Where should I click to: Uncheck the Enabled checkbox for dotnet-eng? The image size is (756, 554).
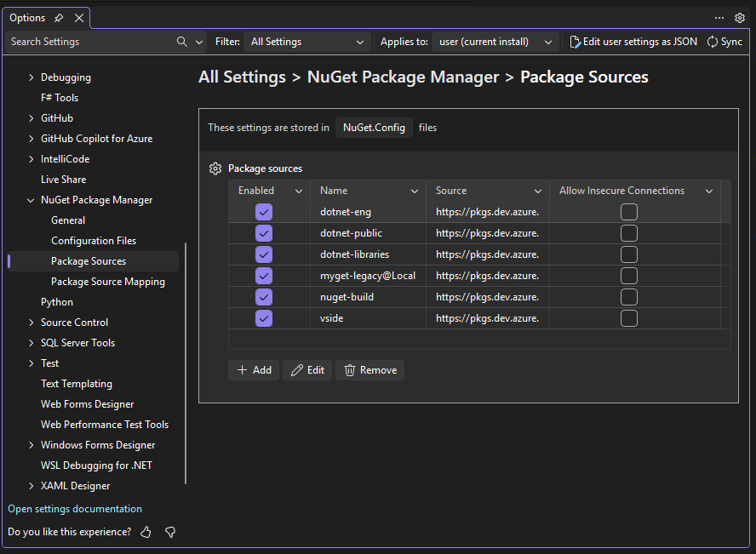pyautogui.click(x=263, y=211)
